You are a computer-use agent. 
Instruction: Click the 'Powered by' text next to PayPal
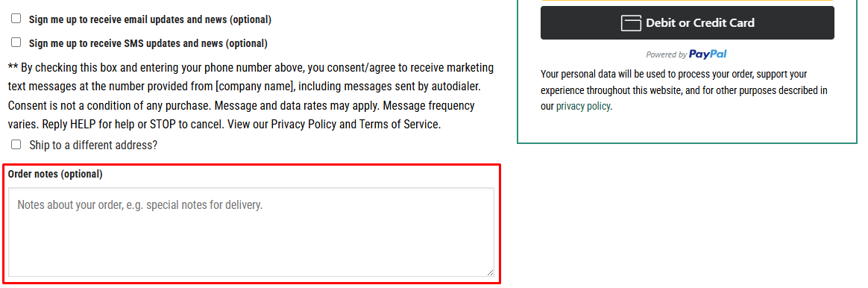pos(667,54)
